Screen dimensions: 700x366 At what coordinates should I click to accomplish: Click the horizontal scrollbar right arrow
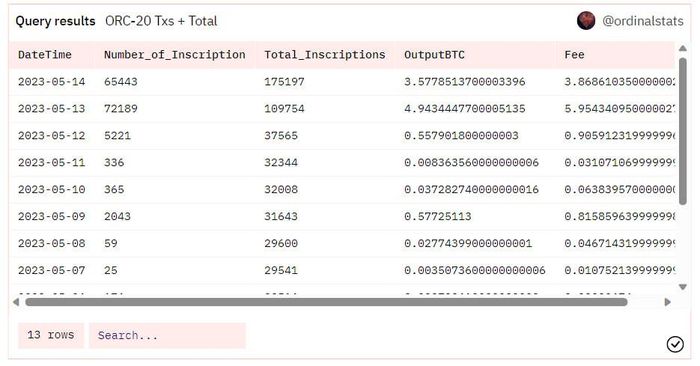point(668,302)
